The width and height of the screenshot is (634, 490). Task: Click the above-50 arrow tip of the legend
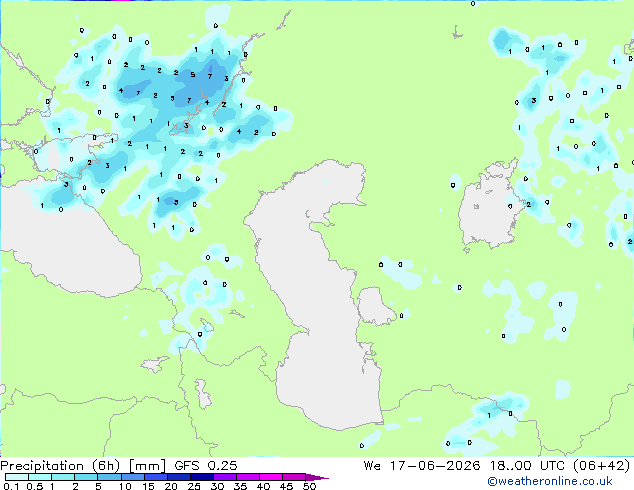317,477
